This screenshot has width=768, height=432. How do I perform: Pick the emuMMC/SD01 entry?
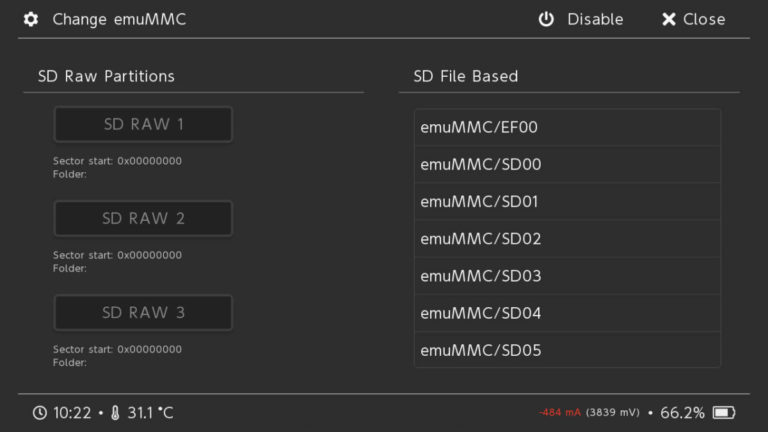click(567, 202)
